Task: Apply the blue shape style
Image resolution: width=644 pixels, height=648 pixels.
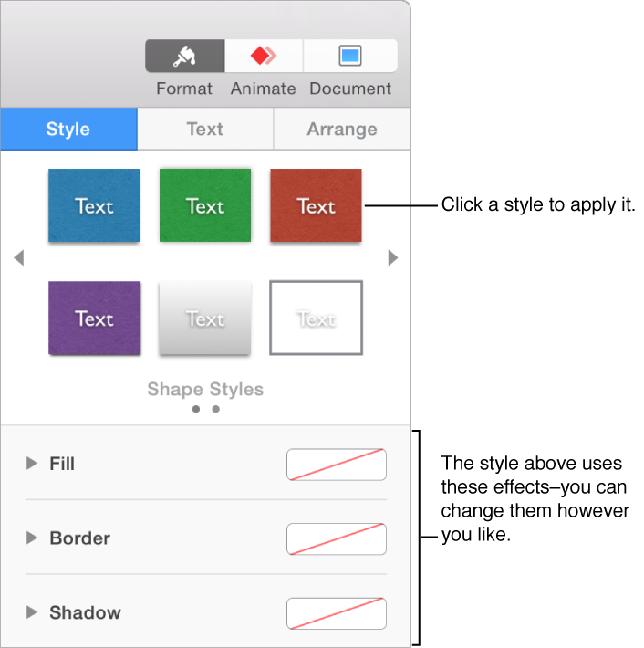Action: click(94, 205)
